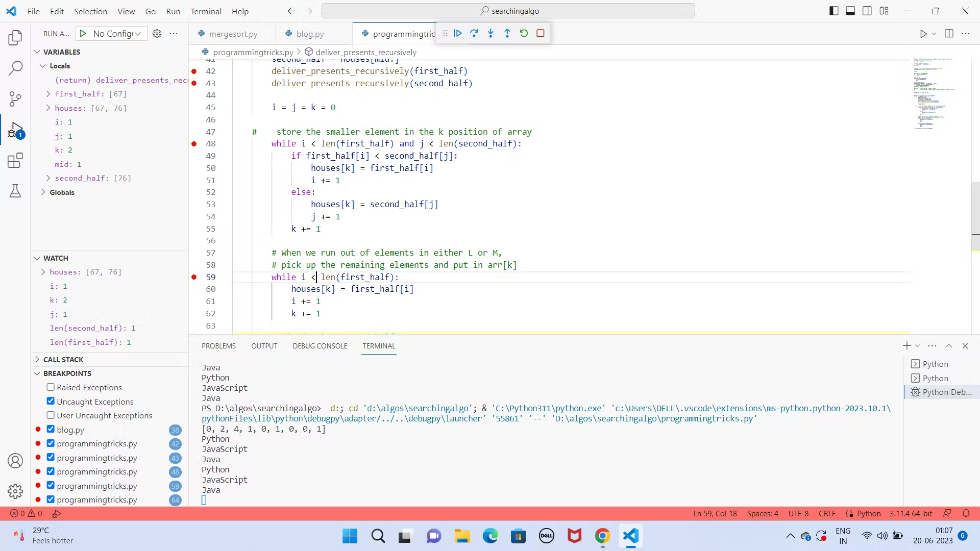Stop the debug session
The width and height of the screenshot is (980, 551).
coord(541,33)
